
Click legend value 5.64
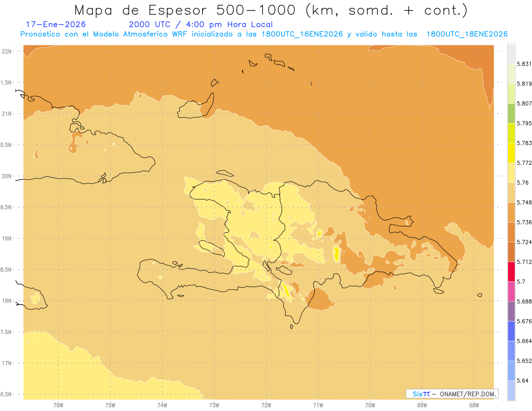click(522, 380)
